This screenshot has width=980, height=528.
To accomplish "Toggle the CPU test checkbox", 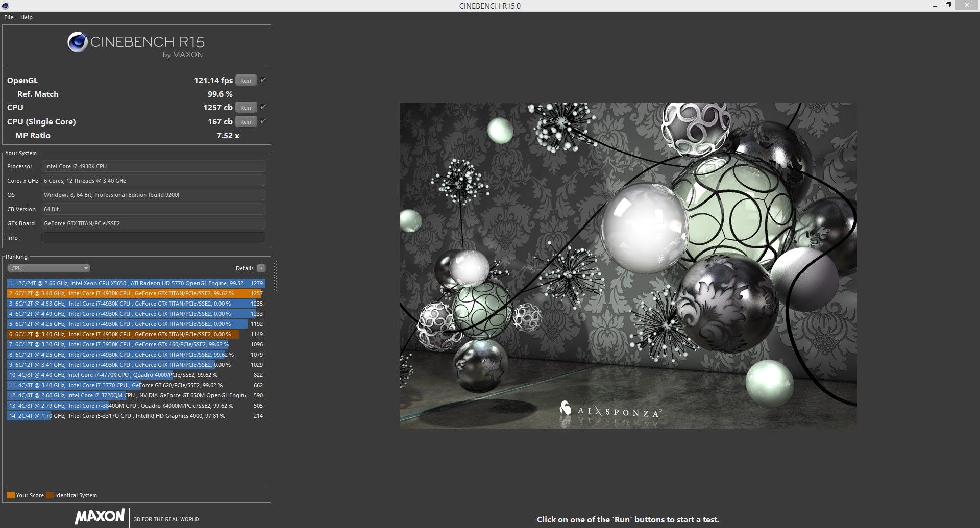I will pyautogui.click(x=263, y=107).
